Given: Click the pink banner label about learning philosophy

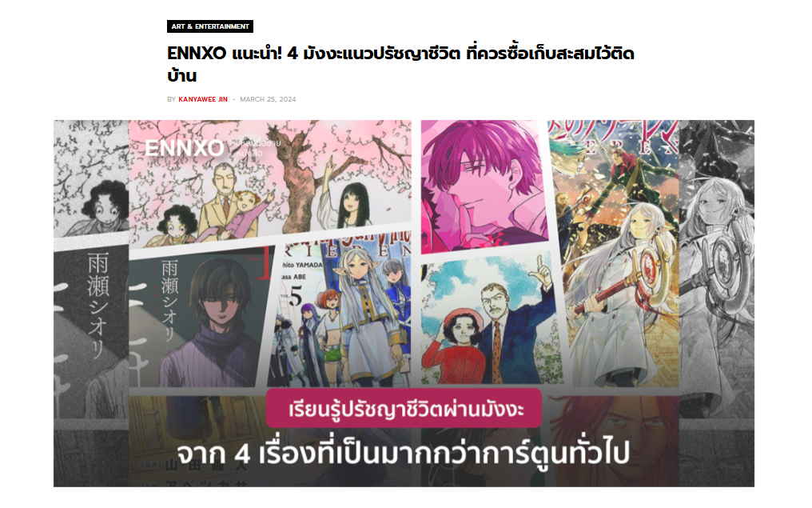Looking at the screenshot, I should coord(404,409).
